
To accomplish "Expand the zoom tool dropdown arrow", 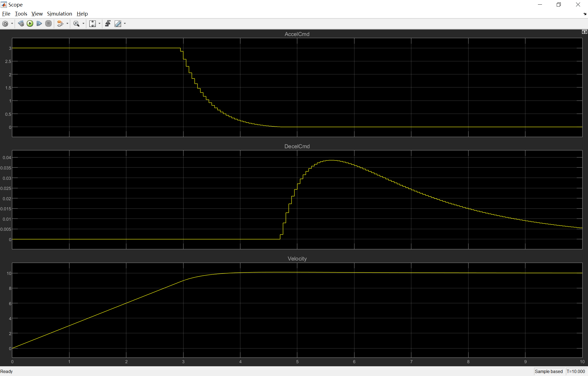I will [83, 24].
